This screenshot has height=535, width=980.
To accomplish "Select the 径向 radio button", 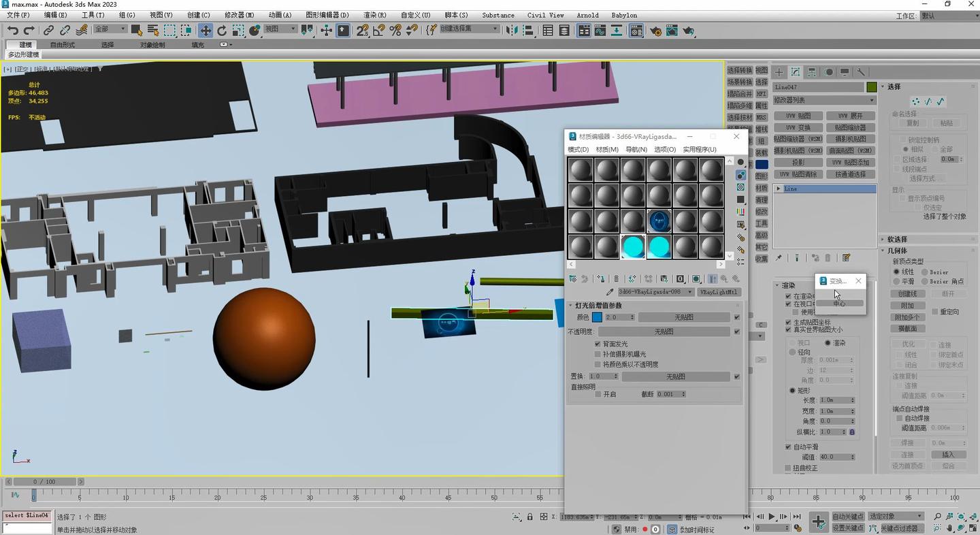I will (x=792, y=353).
